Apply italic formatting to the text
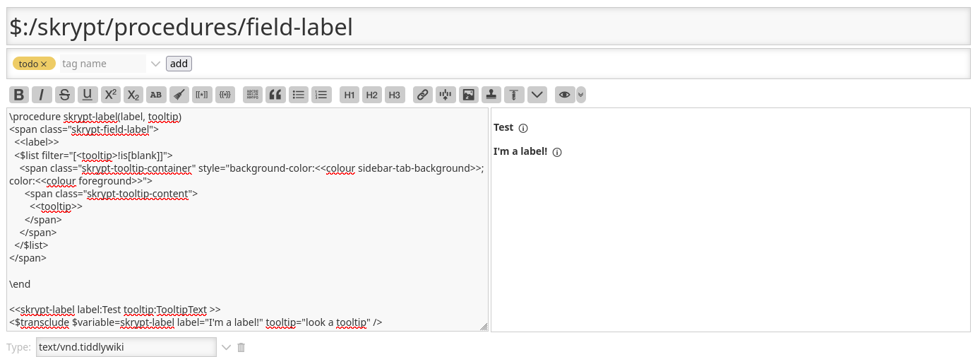This screenshot has width=980, height=357. point(42,95)
